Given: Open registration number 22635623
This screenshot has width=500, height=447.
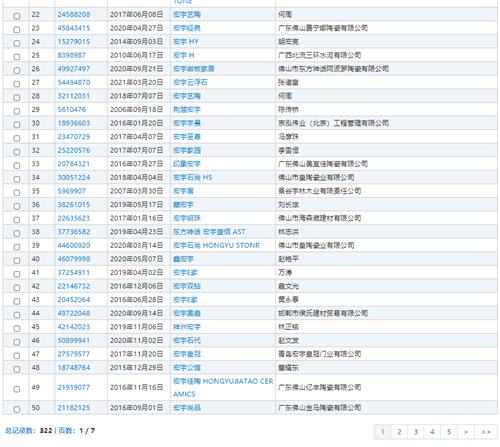Looking at the screenshot, I should 74,218.
